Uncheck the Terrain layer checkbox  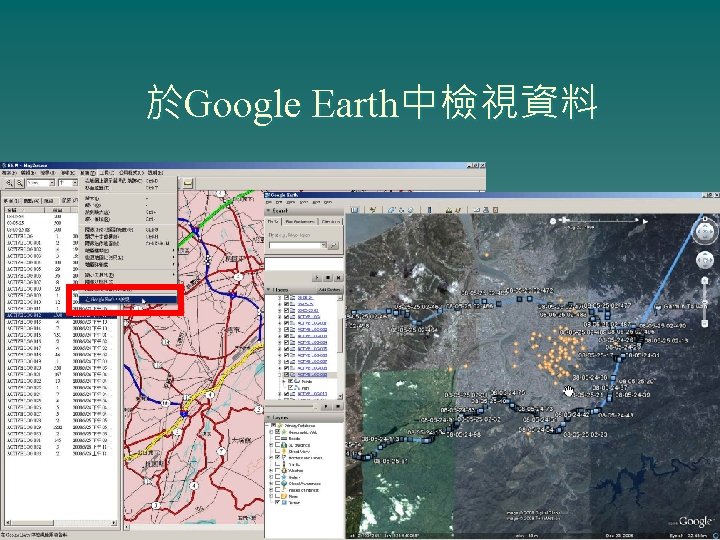pyautogui.click(x=277, y=503)
